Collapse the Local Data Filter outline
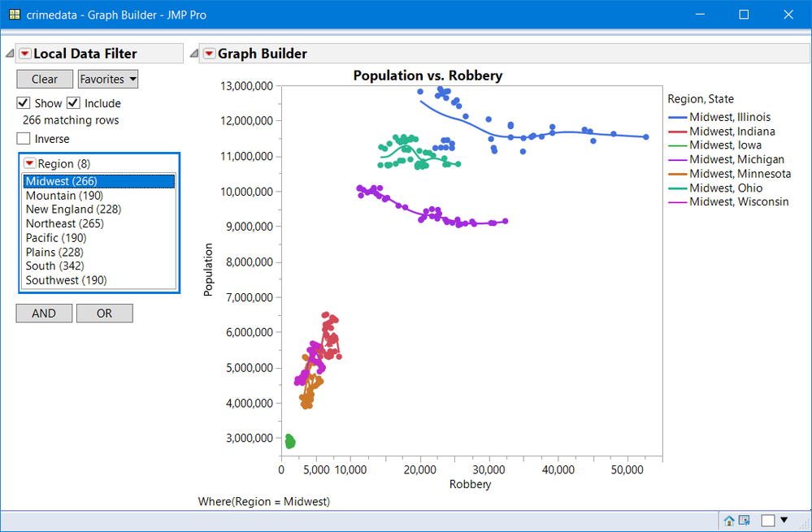The width and height of the screenshot is (812, 532). [x=9, y=54]
